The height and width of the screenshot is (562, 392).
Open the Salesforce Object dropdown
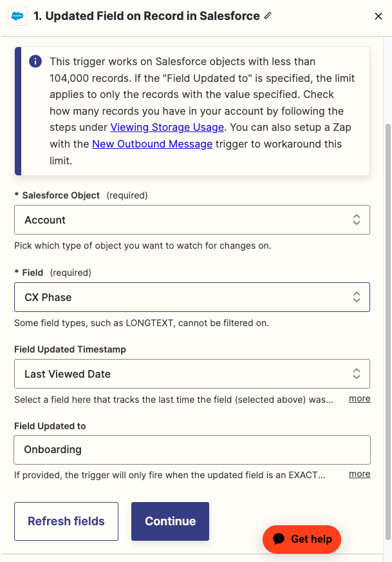pyautogui.click(x=193, y=219)
